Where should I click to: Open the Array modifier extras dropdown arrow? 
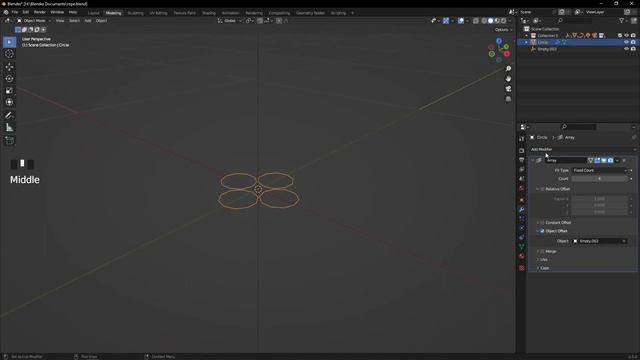[617, 160]
